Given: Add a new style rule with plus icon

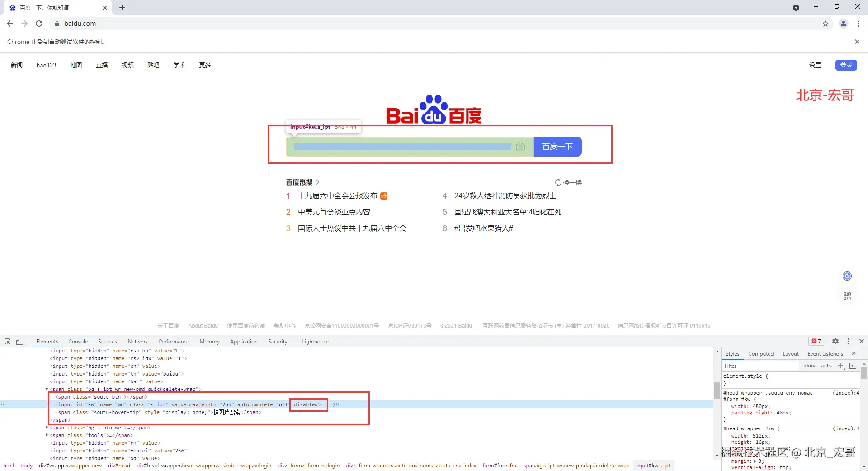Looking at the screenshot, I should 840,366.
